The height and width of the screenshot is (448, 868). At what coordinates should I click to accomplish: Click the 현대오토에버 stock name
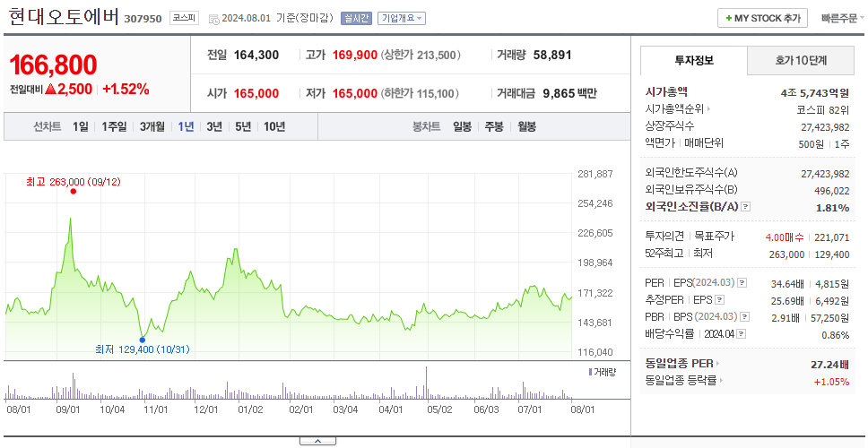[x=63, y=17]
